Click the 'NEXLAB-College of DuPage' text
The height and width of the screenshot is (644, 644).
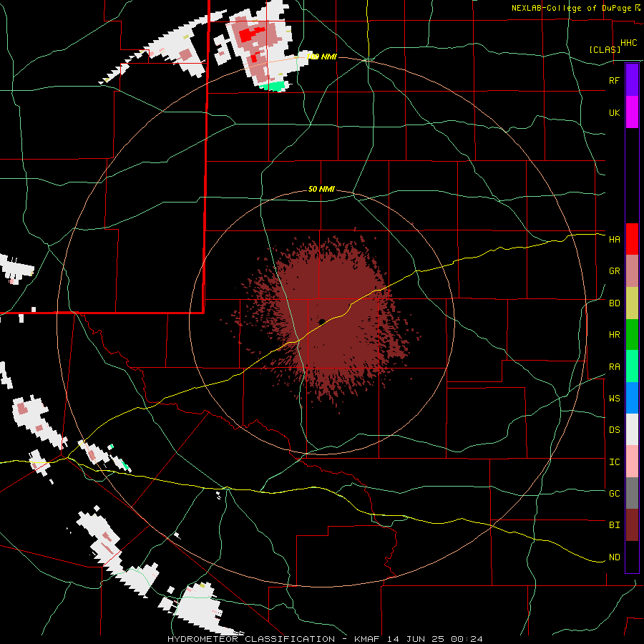[x=572, y=8]
